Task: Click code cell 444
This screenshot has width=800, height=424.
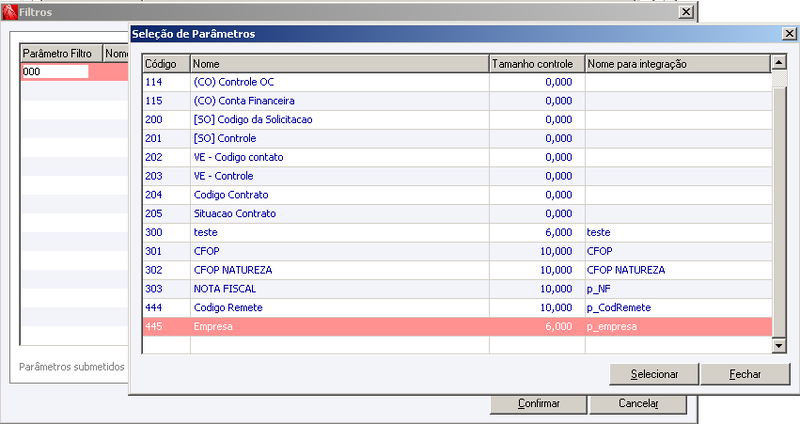Action: [166, 308]
